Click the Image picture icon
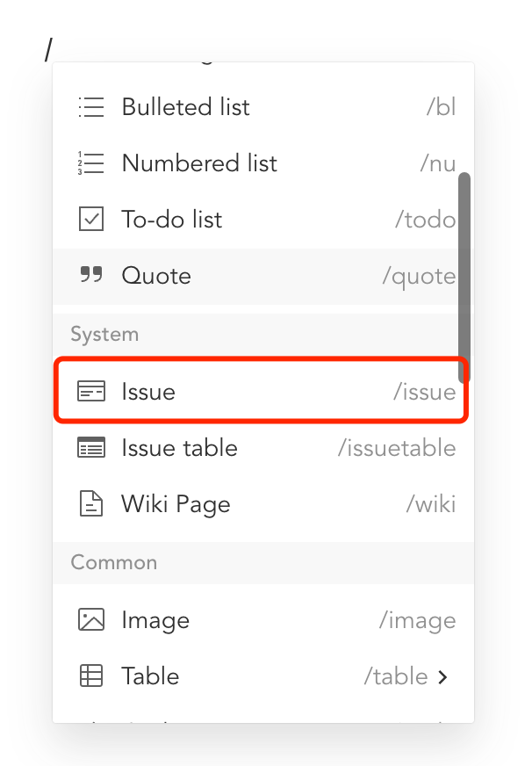 click(91, 619)
